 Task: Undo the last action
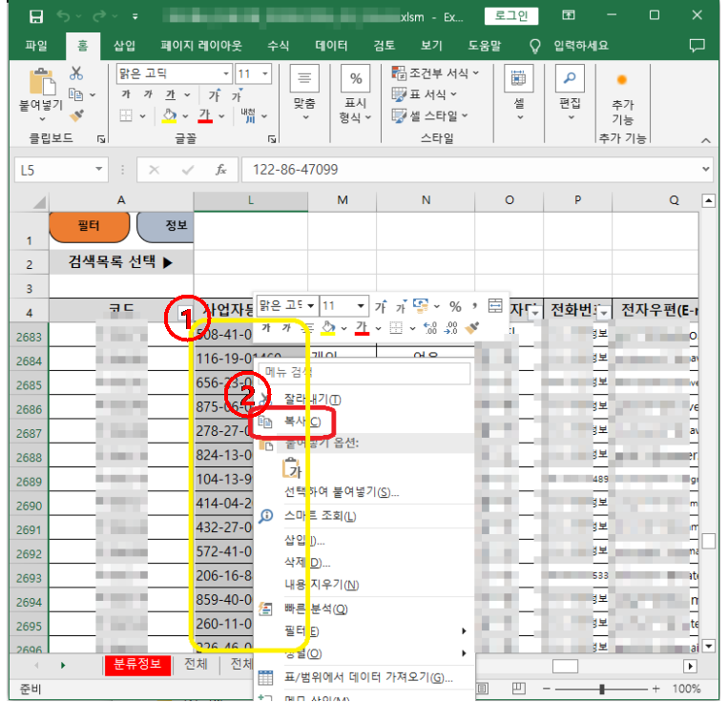click(64, 17)
